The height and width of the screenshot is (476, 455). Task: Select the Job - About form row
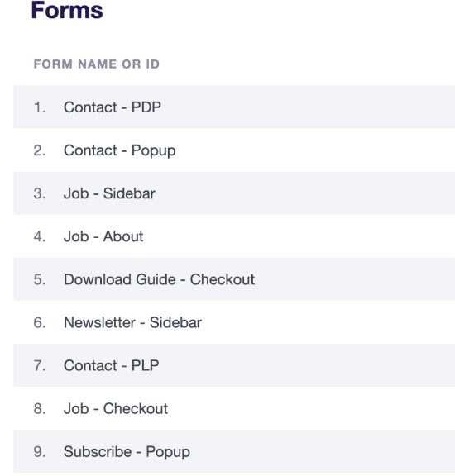click(234, 236)
